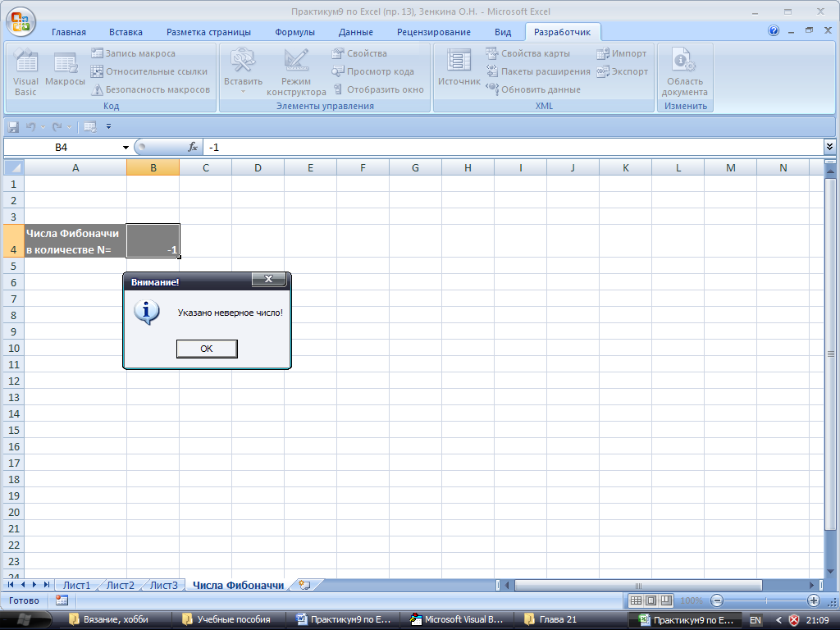This screenshot has height=630, width=840.
Task: Click the XML Экспорт button
Action: click(x=622, y=71)
